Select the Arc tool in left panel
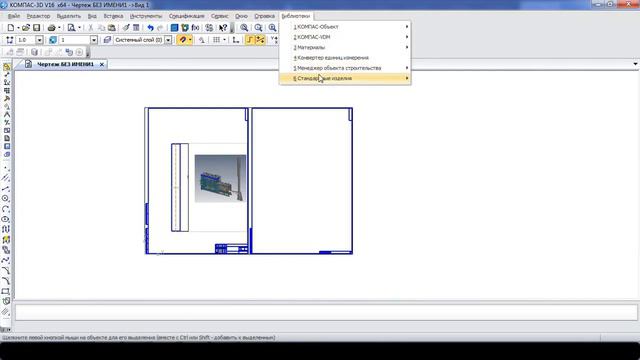 pyautogui.click(x=6, y=209)
